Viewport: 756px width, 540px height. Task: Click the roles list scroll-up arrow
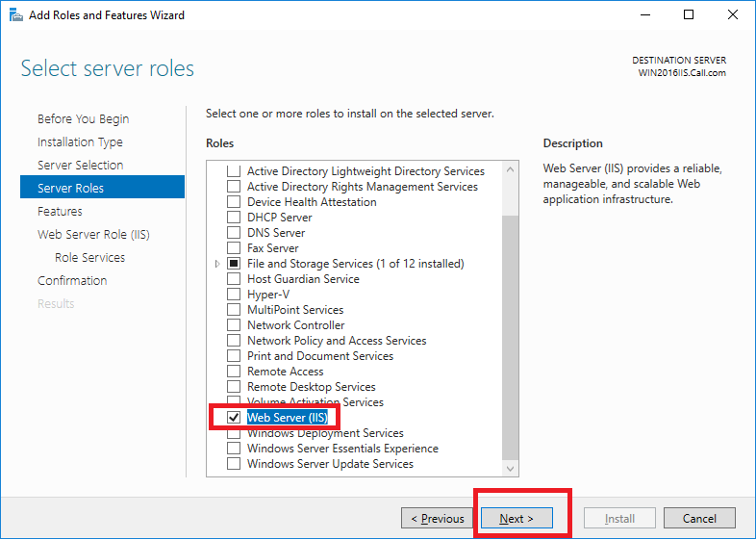point(510,169)
